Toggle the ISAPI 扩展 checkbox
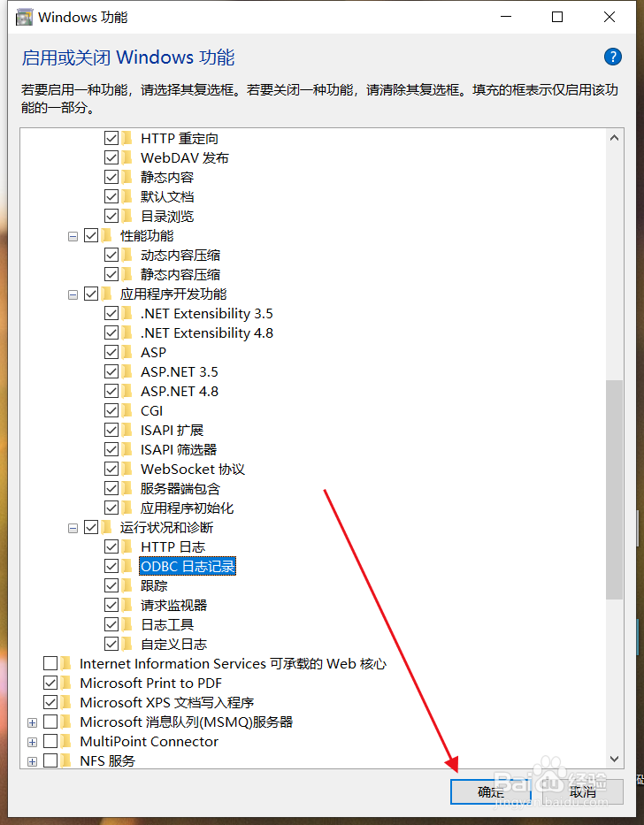This screenshot has height=825, width=644. coord(111,430)
